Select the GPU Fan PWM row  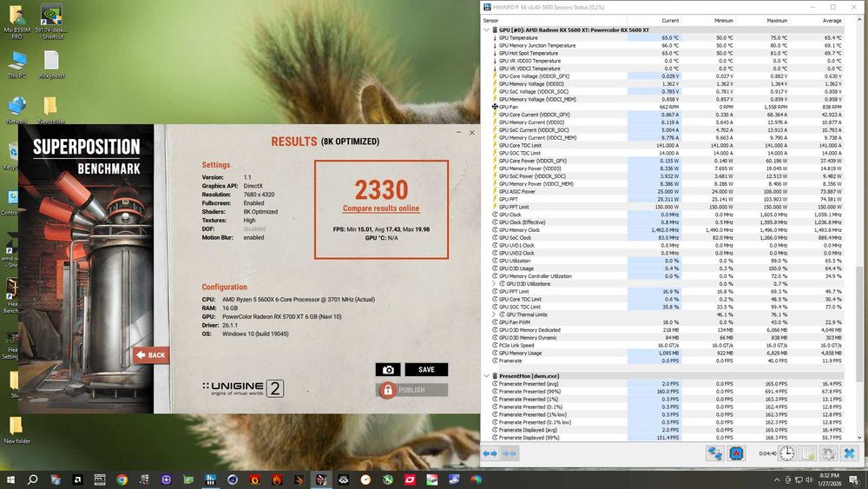pyautogui.click(x=668, y=322)
